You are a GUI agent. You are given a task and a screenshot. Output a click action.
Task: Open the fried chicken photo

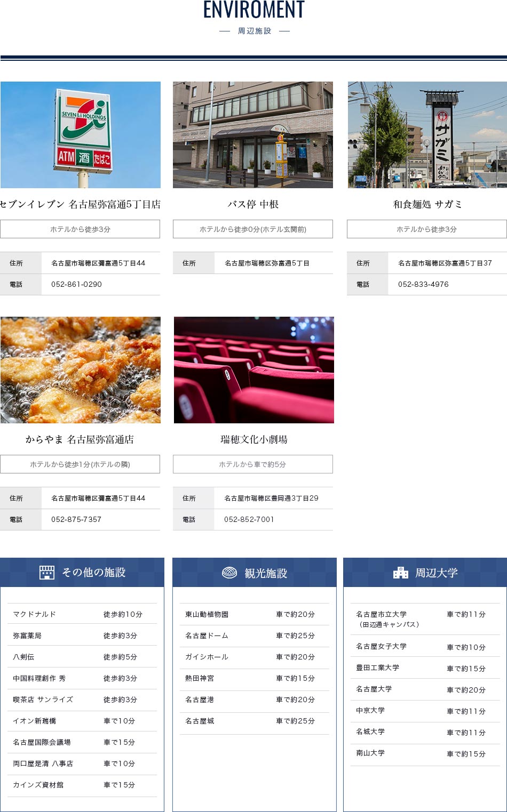[x=81, y=370]
